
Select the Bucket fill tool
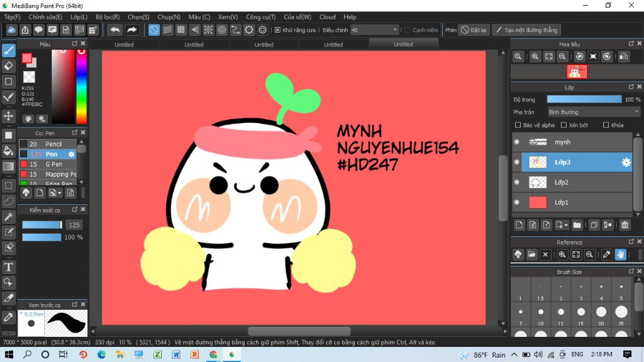pos(9,151)
